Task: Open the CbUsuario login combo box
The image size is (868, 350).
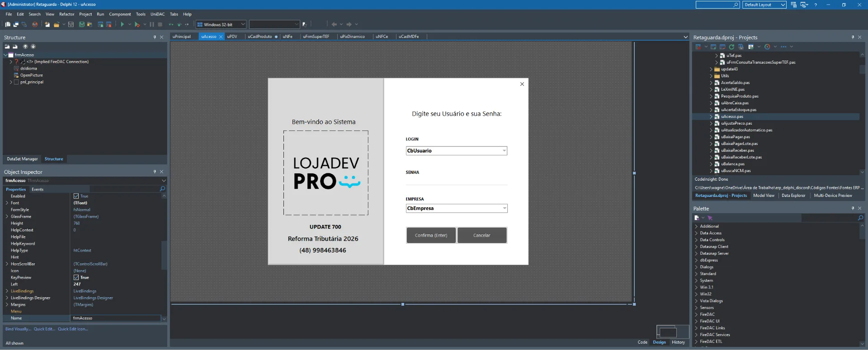Action: click(457, 151)
